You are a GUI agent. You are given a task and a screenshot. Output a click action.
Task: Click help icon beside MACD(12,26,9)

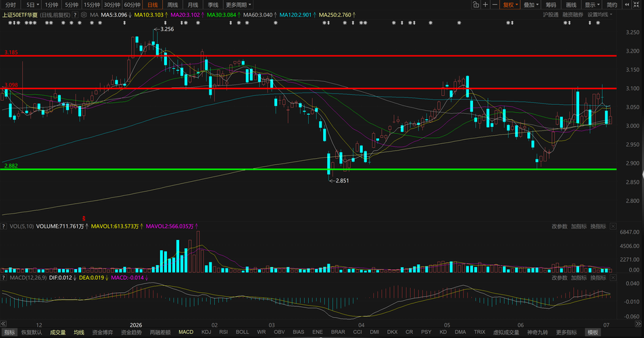point(3,278)
